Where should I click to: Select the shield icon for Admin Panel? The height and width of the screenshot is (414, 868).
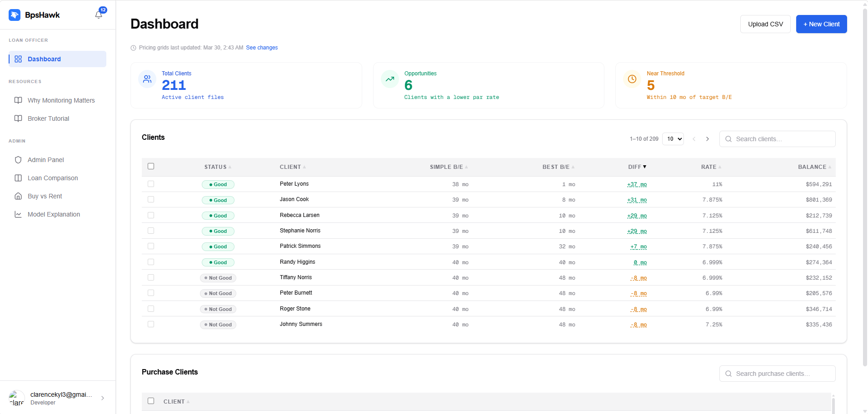tap(18, 160)
